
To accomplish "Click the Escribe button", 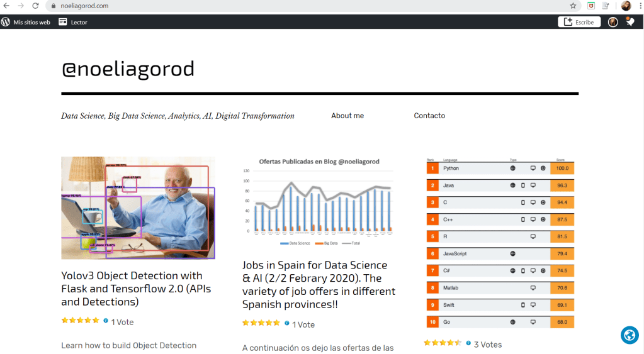I will (x=579, y=22).
